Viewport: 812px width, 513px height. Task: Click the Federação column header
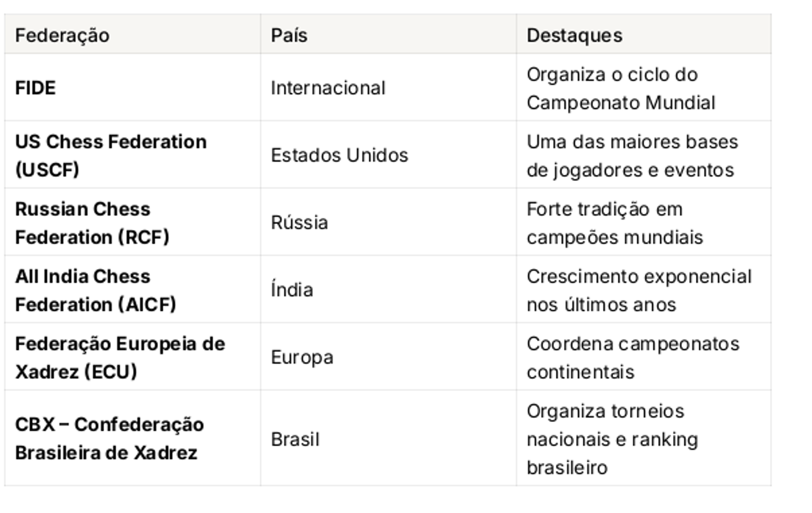pos(133,34)
